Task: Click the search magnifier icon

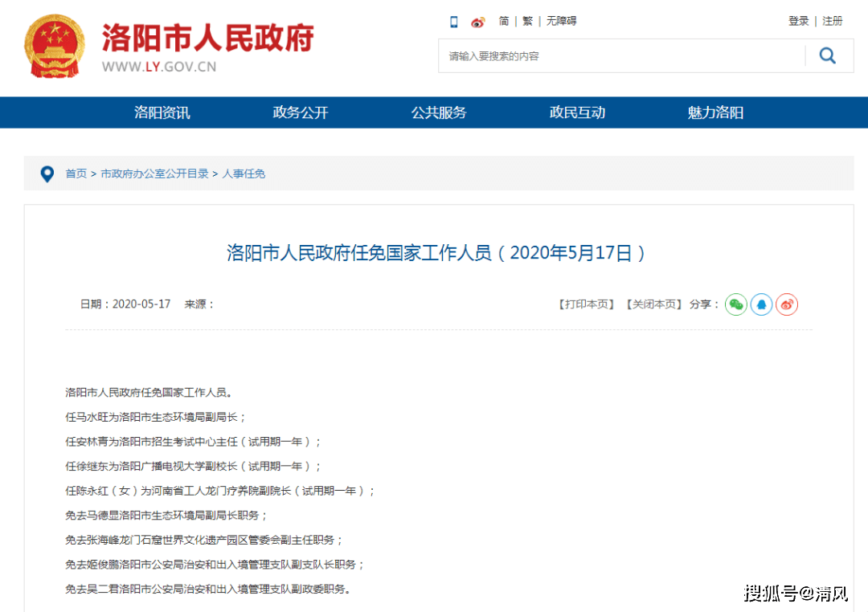Action: tap(827, 55)
